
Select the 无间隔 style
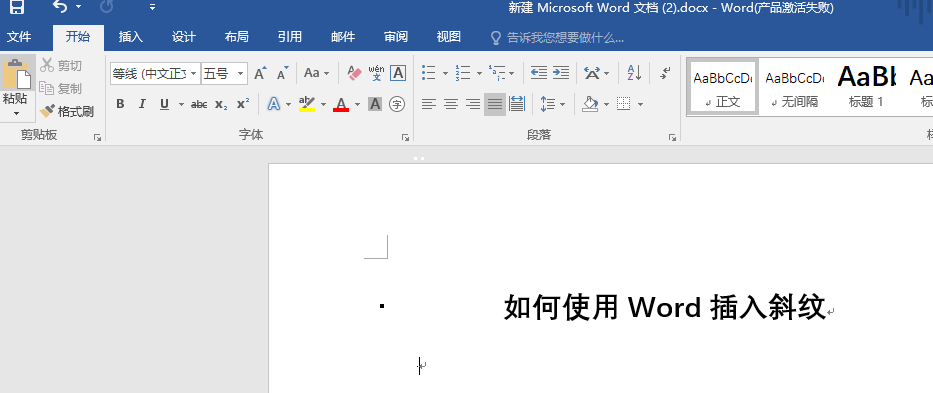point(794,87)
